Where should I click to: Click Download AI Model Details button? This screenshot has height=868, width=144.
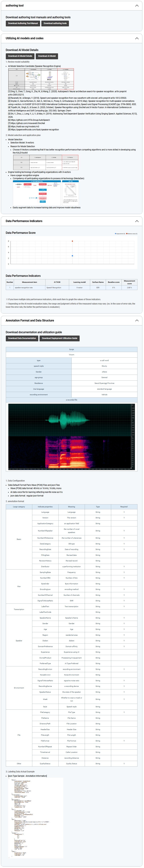[20, 56]
